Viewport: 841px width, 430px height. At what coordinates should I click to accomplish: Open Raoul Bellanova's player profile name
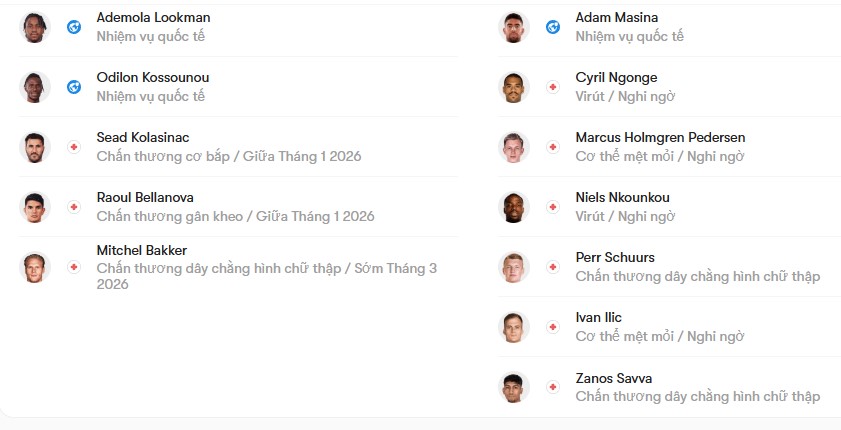(145, 197)
